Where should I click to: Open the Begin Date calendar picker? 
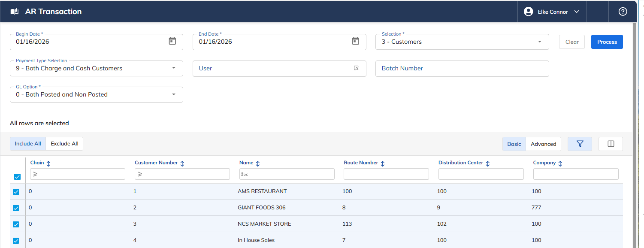172,41
